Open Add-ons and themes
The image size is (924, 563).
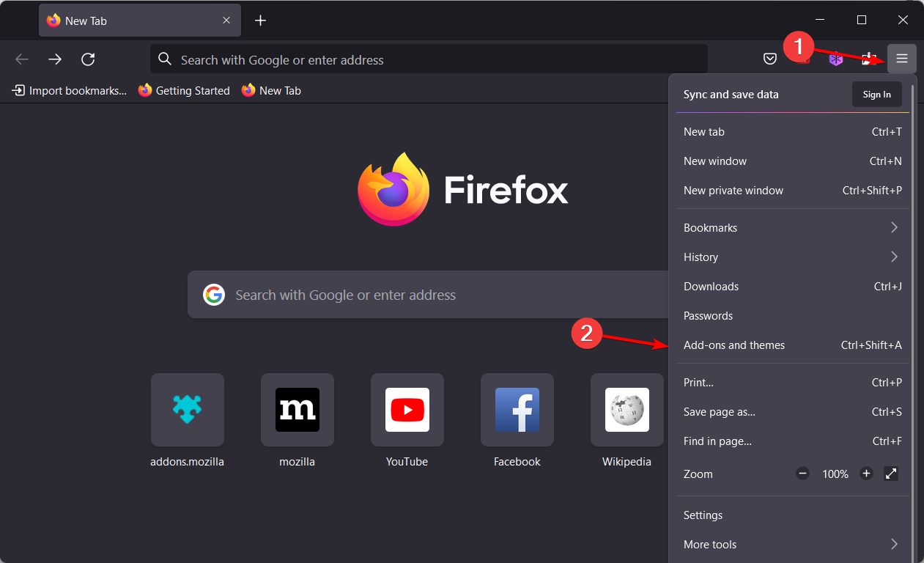pos(793,345)
